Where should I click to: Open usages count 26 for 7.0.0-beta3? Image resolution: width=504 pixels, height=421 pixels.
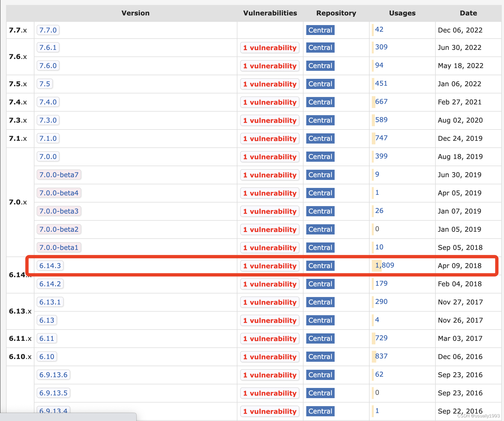(379, 211)
